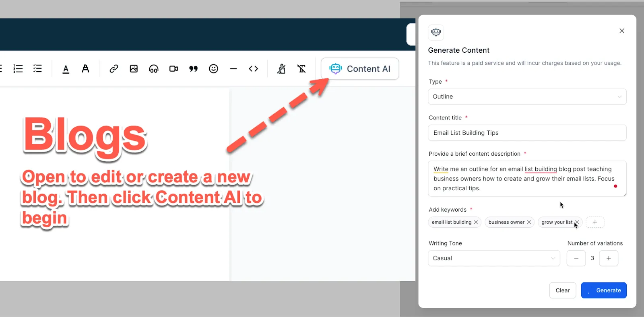This screenshot has width=644, height=317.
Task: Insert a link with the chain icon
Action: coord(114,69)
